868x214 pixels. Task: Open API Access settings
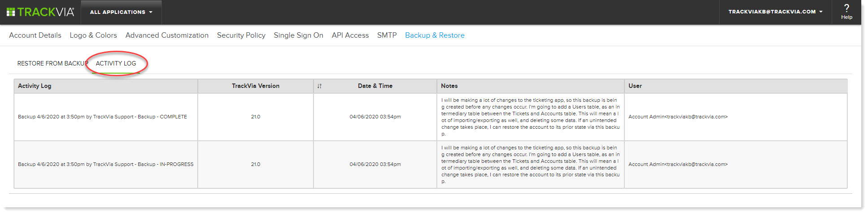click(x=350, y=35)
